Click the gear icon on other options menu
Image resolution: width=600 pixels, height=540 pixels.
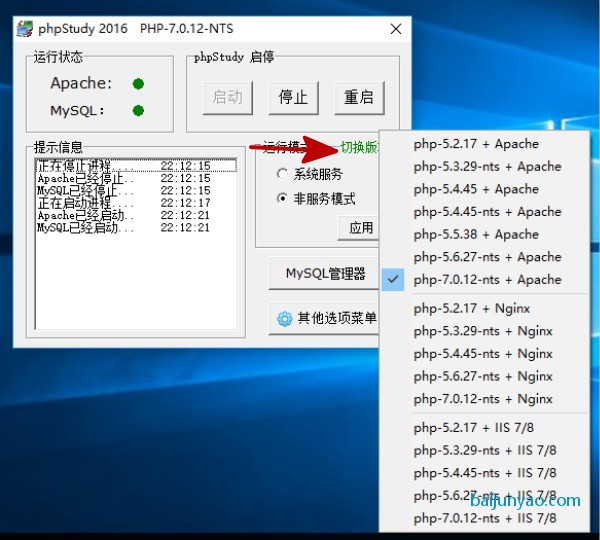[284, 319]
